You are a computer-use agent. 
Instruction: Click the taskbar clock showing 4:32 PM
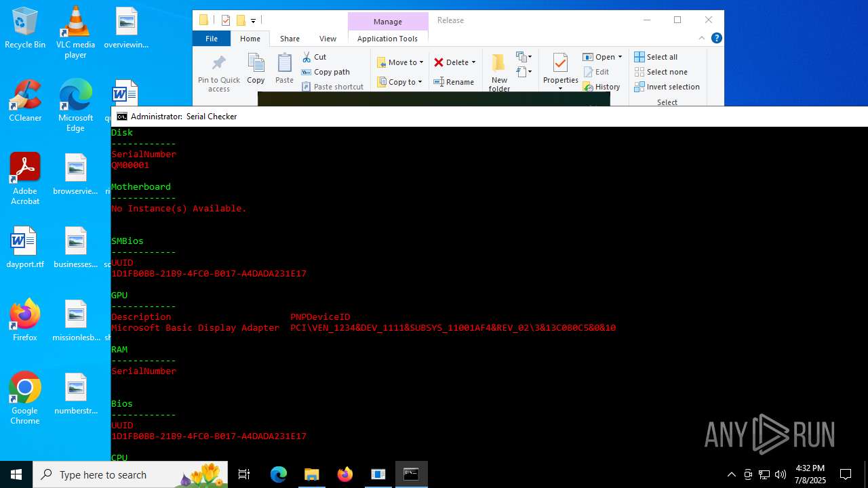pyautogui.click(x=810, y=474)
